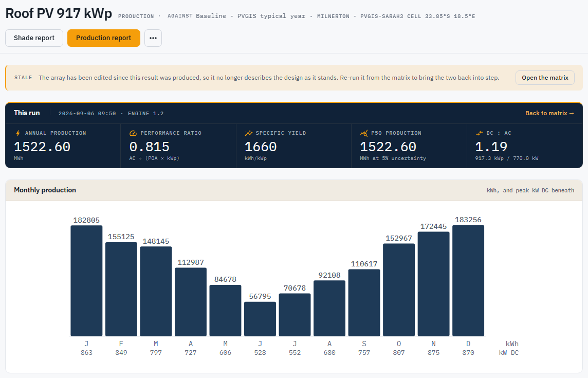Click the chart bar labeled 182805
Screen dimensions: 588x378
click(x=86, y=281)
